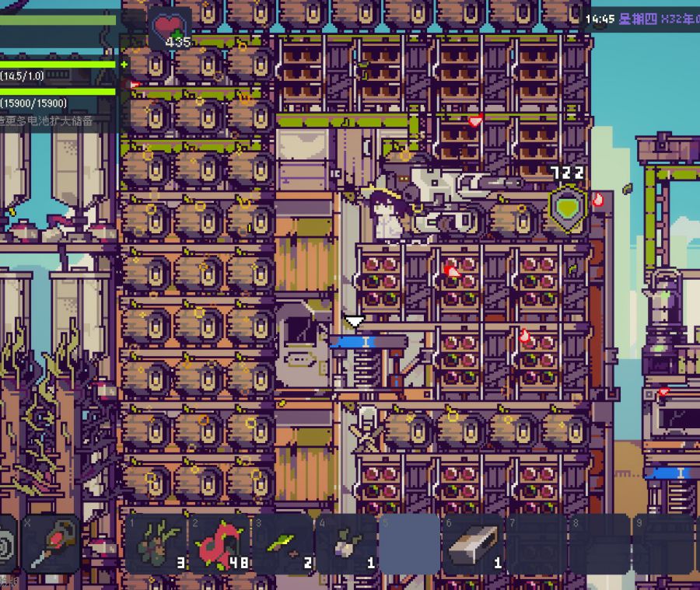Click the green shield icon below 722
This screenshot has height=590, width=700.
click(x=568, y=209)
